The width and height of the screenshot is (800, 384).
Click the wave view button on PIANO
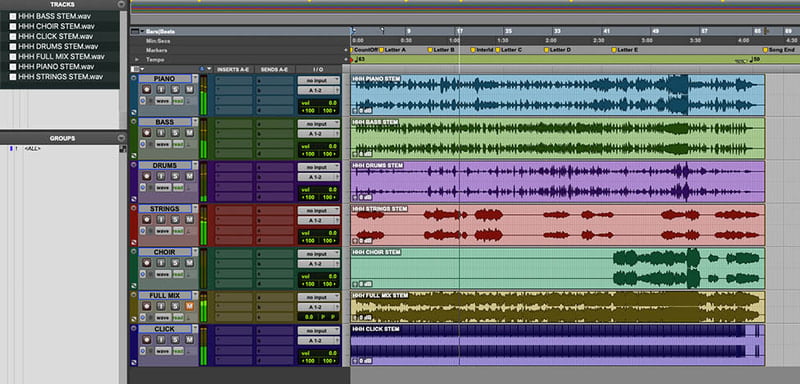pos(163,100)
